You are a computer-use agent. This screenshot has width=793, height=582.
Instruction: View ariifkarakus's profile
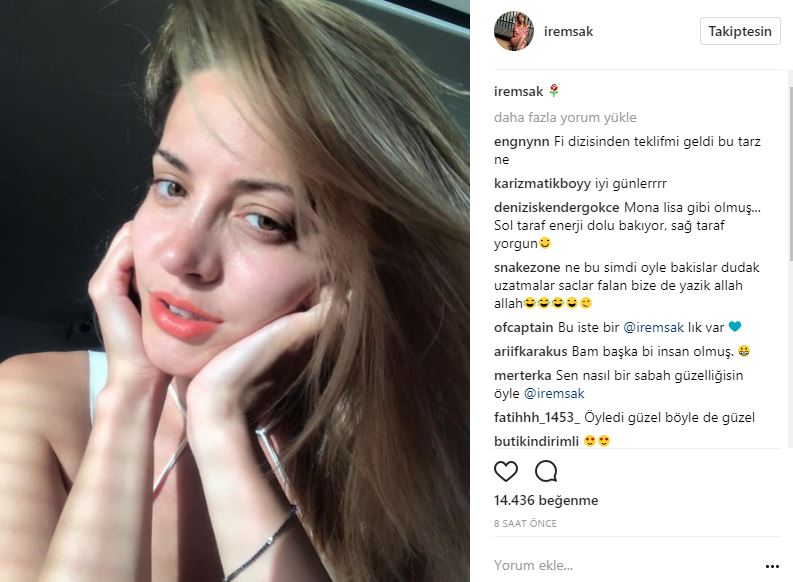coord(531,352)
